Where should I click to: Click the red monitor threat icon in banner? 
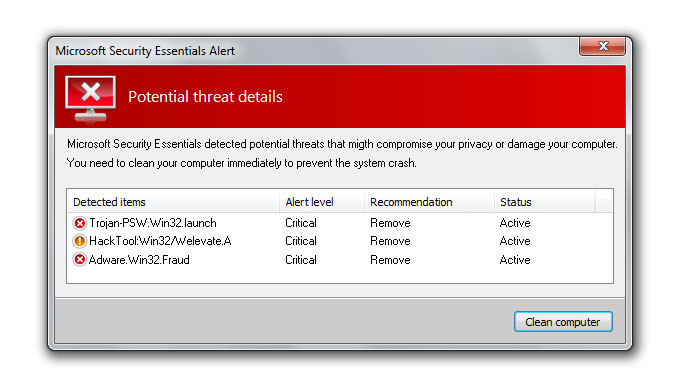91,99
